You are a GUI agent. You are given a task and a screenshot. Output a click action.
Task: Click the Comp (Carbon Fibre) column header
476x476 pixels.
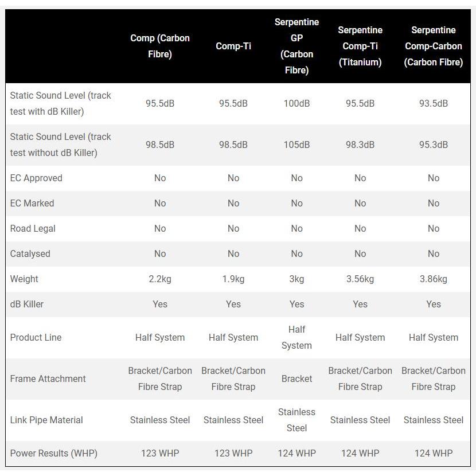[x=160, y=46]
